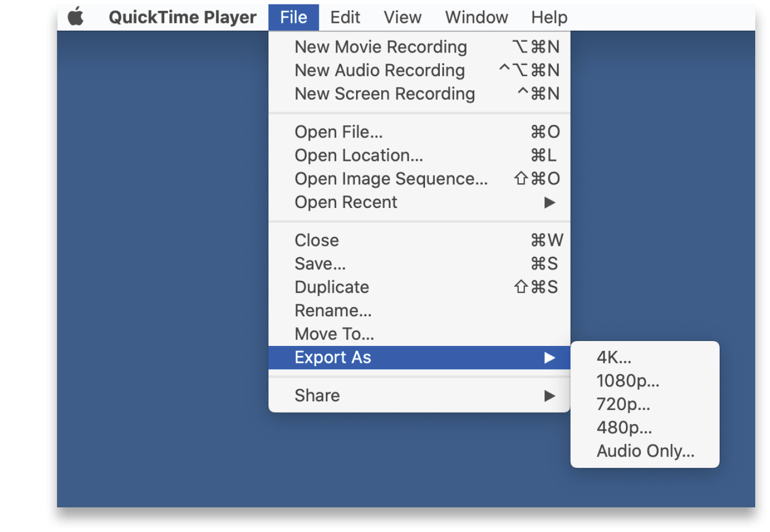The height and width of the screenshot is (532, 770).
Task: Expand the Open Recent submenu
Action: click(420, 203)
